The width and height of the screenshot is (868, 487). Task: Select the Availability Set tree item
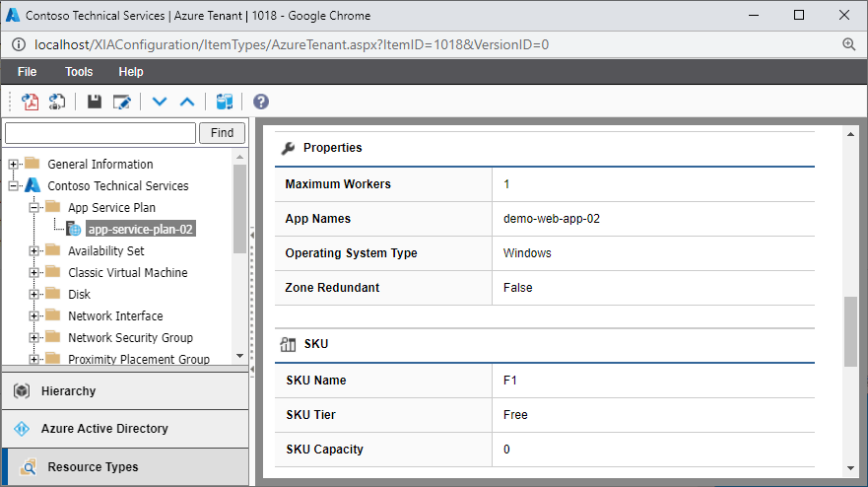point(106,251)
